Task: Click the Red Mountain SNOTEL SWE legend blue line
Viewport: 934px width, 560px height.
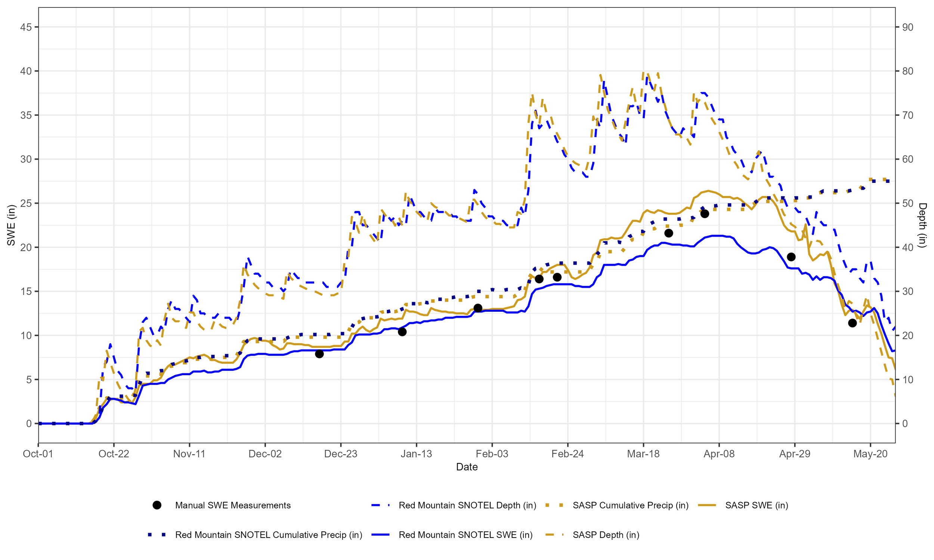Action: (381, 535)
